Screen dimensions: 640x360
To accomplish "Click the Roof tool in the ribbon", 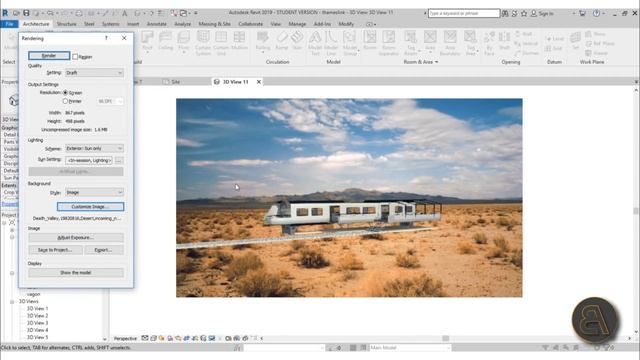I will tap(147, 42).
